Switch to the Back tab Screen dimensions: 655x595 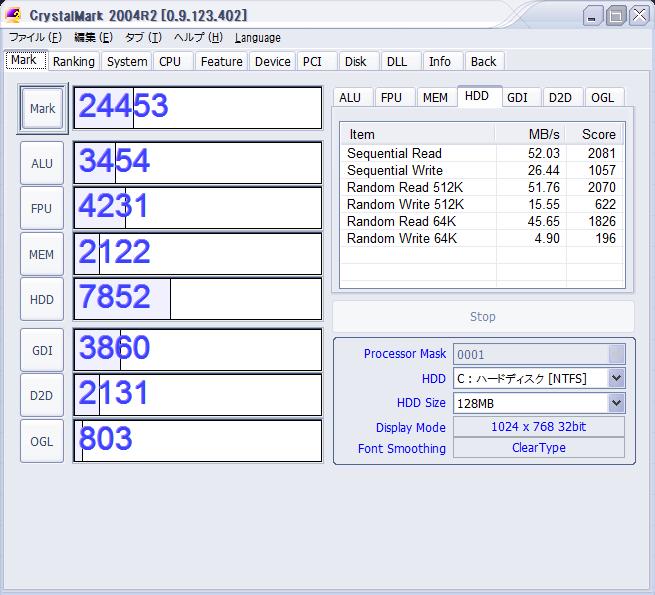point(485,61)
